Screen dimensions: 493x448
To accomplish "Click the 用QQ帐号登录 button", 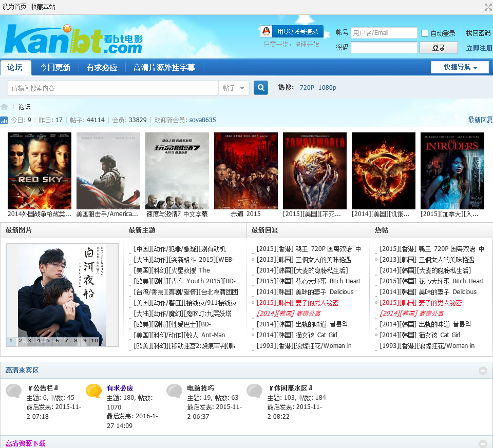I will [x=292, y=31].
